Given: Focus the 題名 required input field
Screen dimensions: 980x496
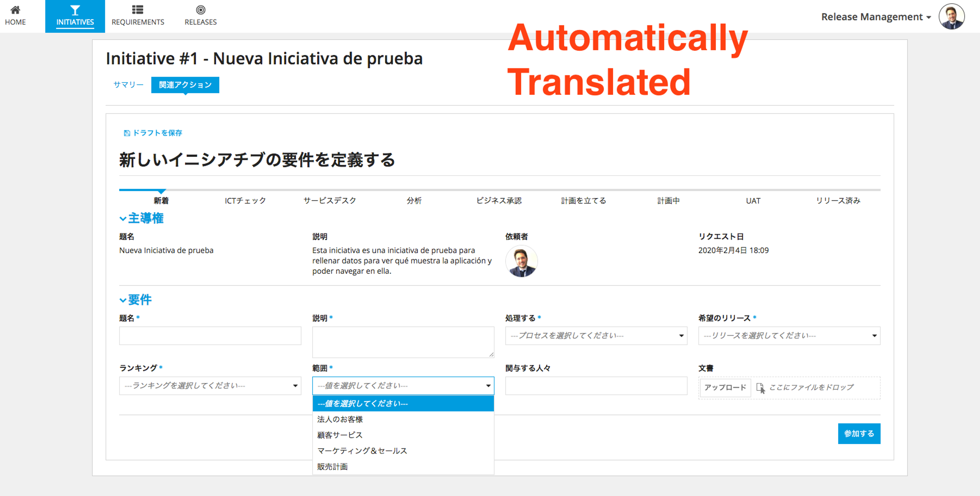Looking at the screenshot, I should 210,335.
